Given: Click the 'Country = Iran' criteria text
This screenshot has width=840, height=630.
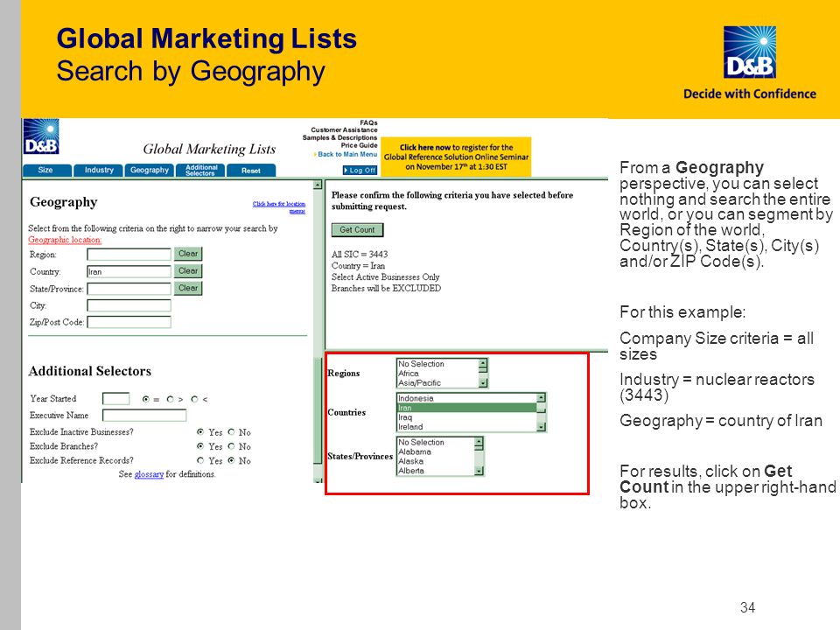Looking at the screenshot, I should point(358,266).
